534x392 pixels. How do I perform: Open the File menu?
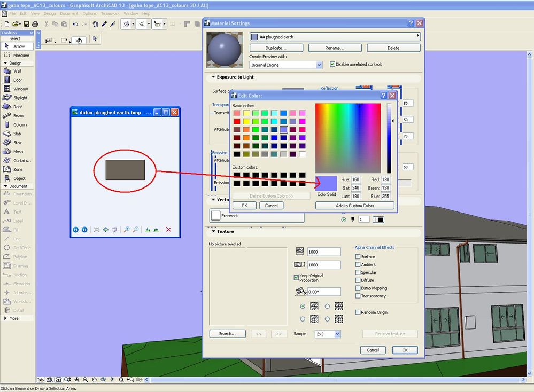pos(12,13)
